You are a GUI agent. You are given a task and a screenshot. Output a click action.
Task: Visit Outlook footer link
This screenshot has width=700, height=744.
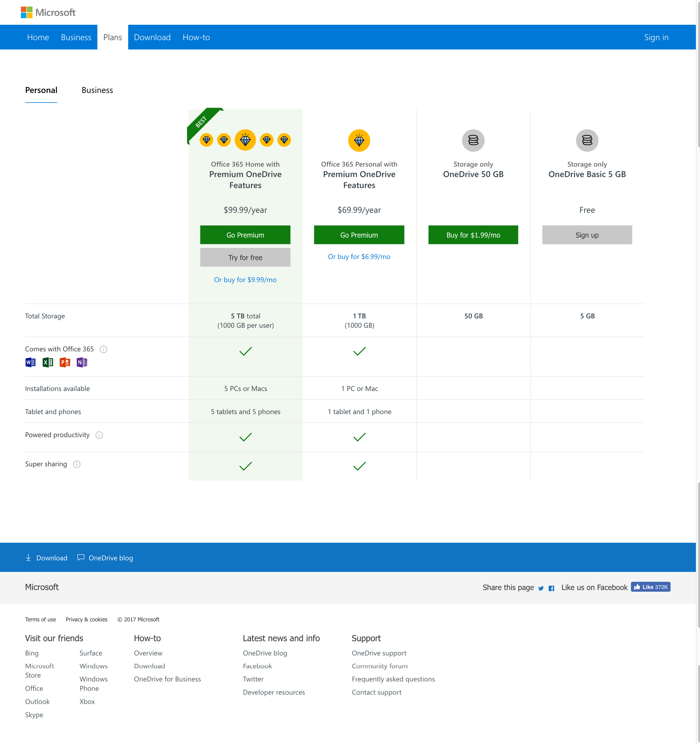click(x=37, y=702)
